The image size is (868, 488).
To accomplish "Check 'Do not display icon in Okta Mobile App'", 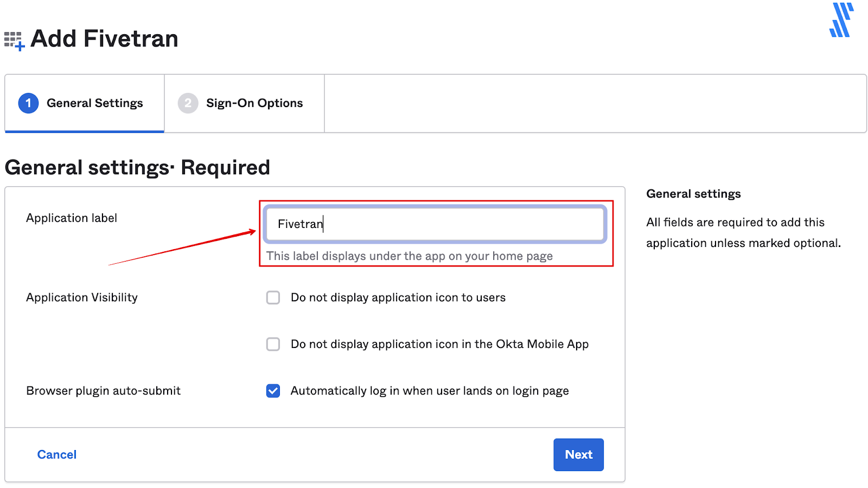I will pyautogui.click(x=273, y=344).
